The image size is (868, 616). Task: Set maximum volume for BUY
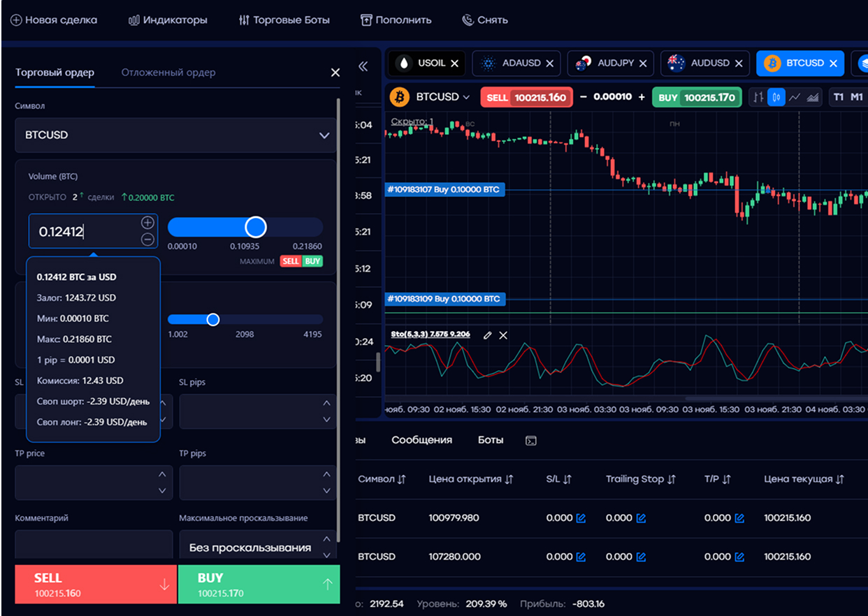coord(312,261)
